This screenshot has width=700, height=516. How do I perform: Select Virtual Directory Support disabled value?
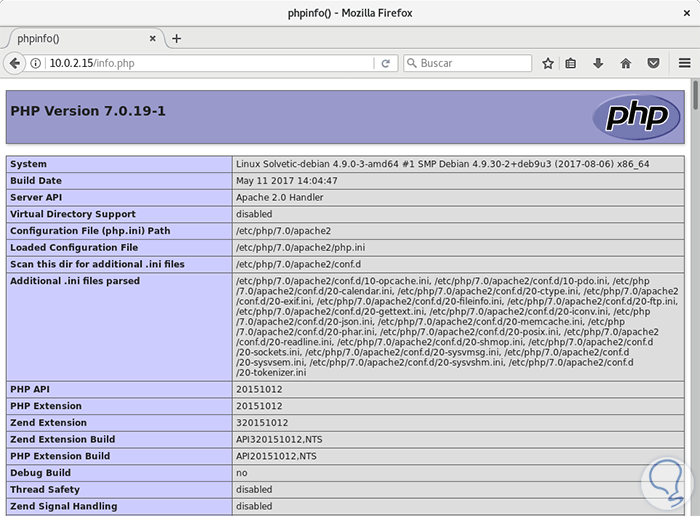point(254,214)
